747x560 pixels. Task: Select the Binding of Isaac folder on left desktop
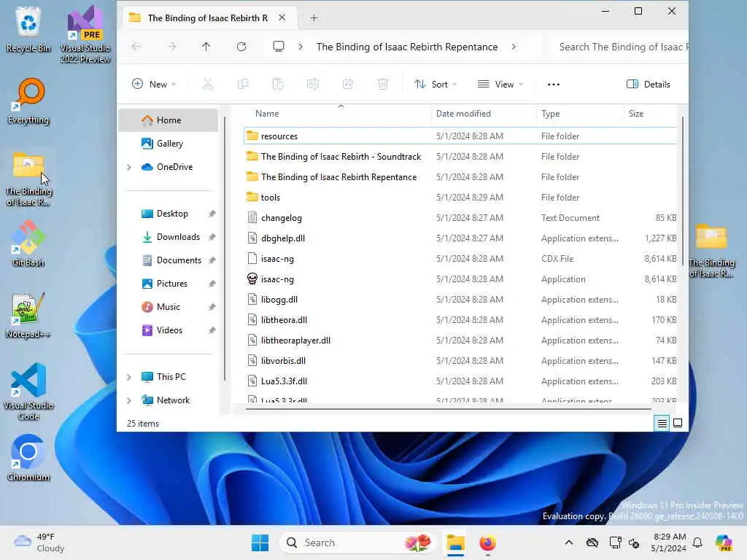pyautogui.click(x=28, y=179)
